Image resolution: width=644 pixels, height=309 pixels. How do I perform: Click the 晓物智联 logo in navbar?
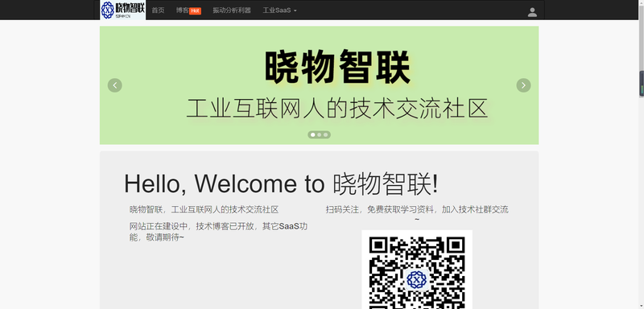[x=123, y=10]
